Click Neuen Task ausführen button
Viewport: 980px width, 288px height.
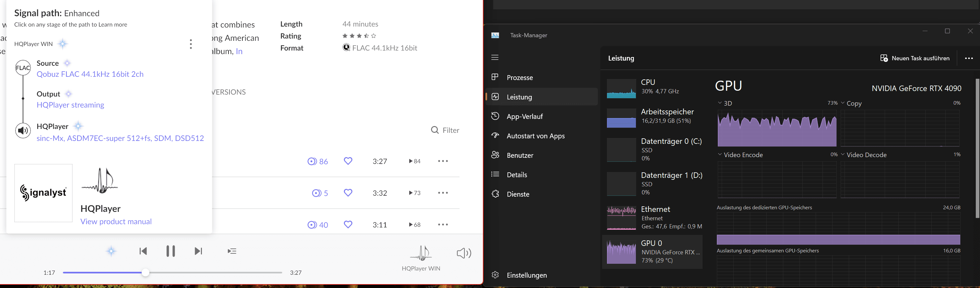(x=915, y=58)
